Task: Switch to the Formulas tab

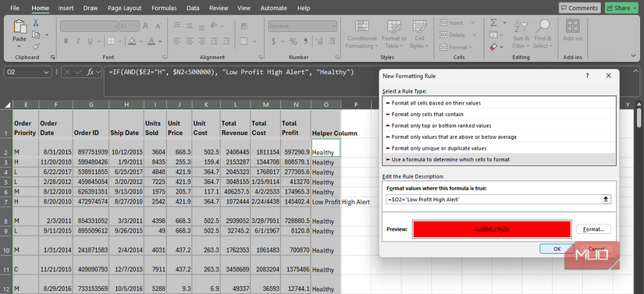Action: pyautogui.click(x=164, y=9)
